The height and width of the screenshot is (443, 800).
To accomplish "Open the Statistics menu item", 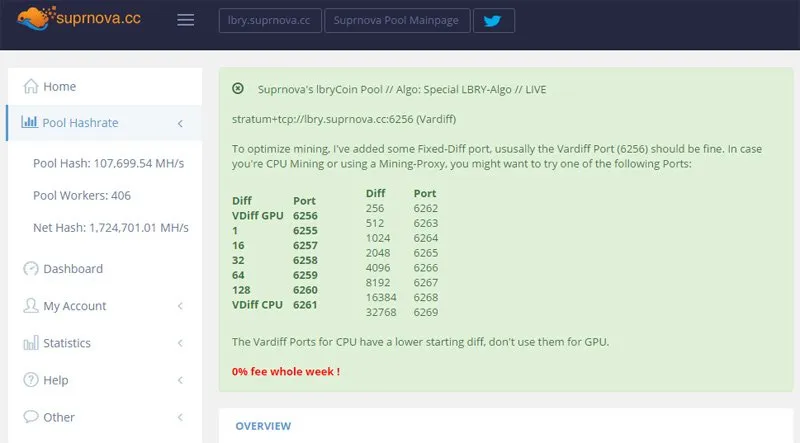I will (105, 343).
